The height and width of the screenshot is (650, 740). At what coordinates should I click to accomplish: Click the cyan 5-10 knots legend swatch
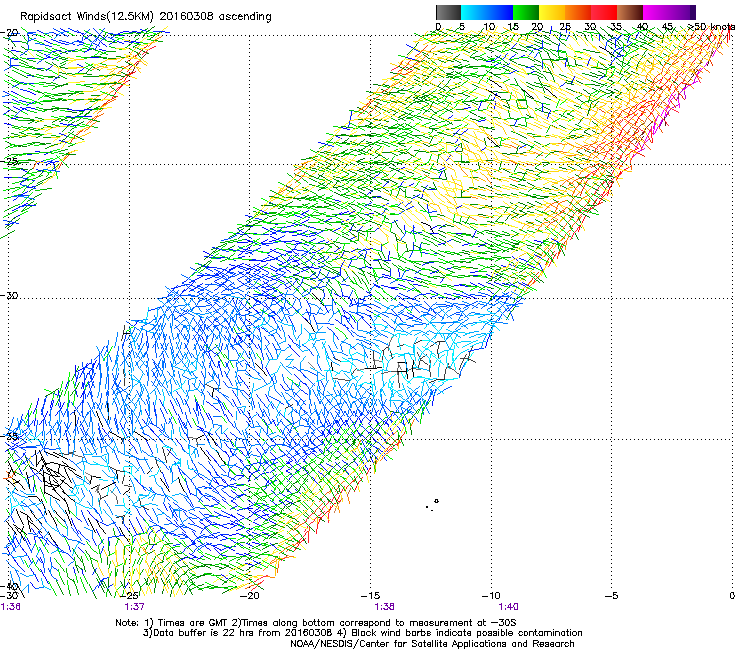coord(474,12)
